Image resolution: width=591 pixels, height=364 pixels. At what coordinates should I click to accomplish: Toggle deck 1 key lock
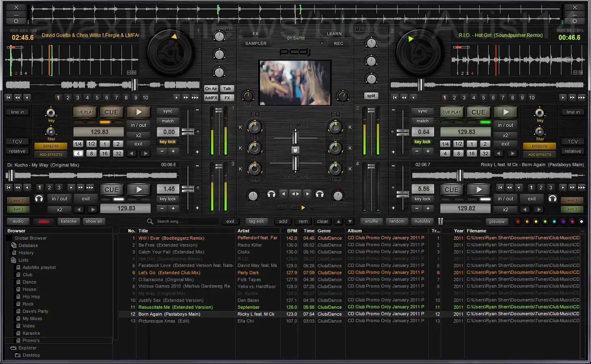click(x=167, y=142)
